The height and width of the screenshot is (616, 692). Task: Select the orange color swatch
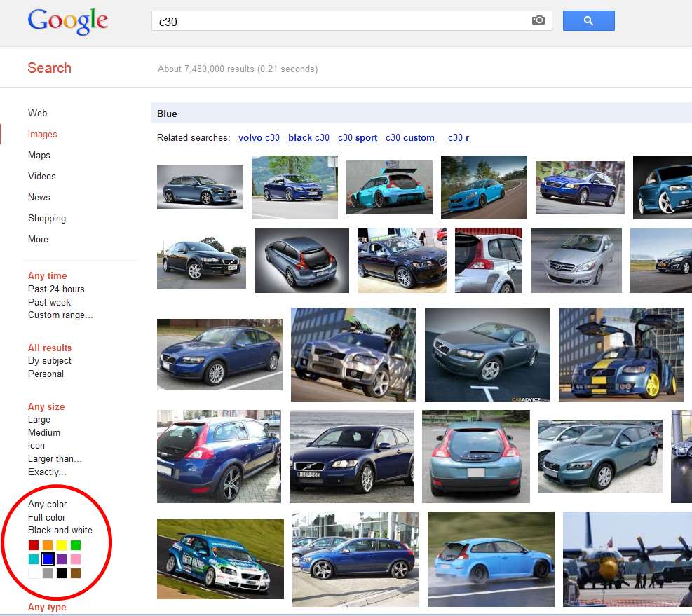48,545
